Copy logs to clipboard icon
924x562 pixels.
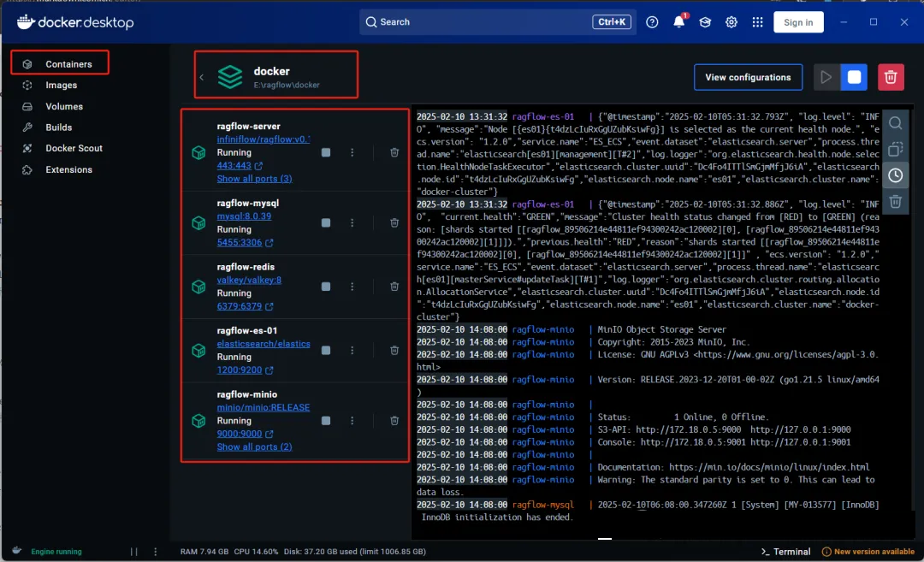895,149
